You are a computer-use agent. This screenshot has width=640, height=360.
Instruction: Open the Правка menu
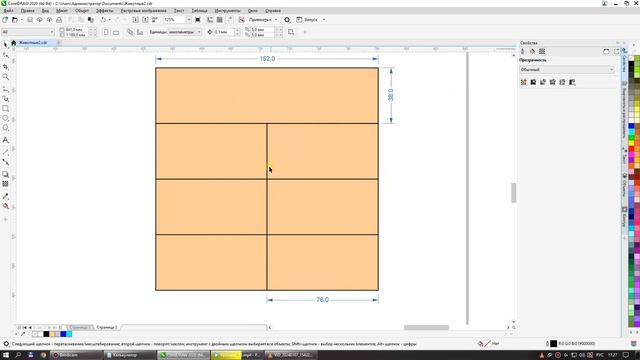coord(28,11)
